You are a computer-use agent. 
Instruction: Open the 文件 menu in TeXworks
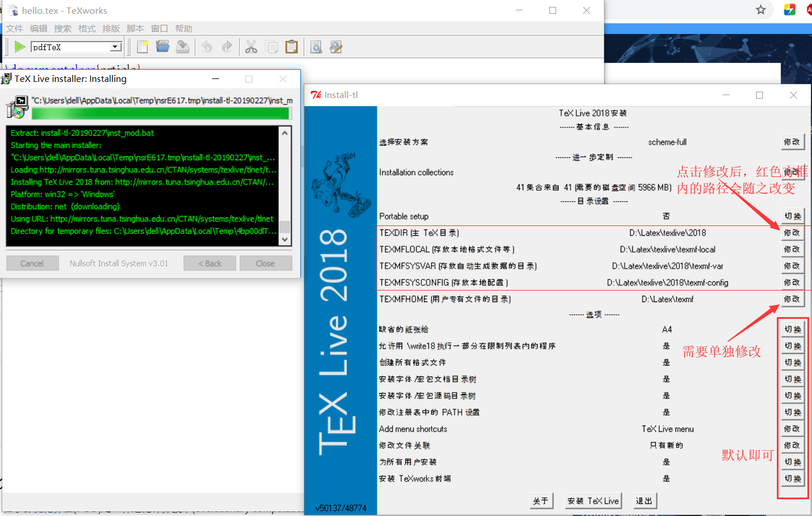[x=14, y=28]
